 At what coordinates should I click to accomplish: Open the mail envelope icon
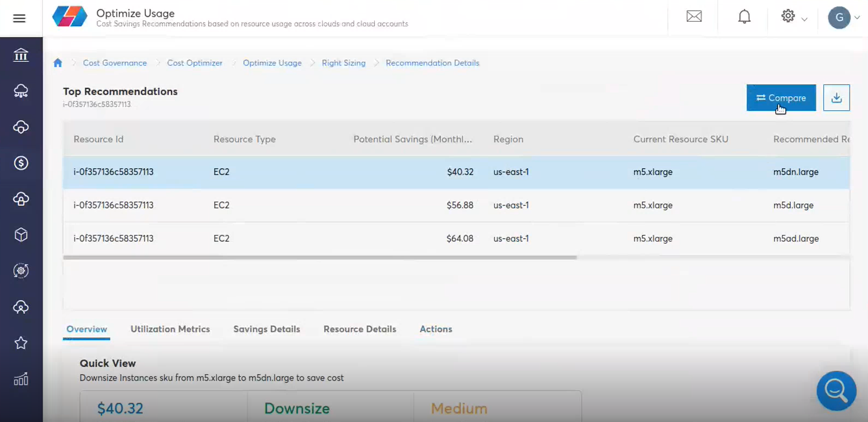[x=694, y=17]
